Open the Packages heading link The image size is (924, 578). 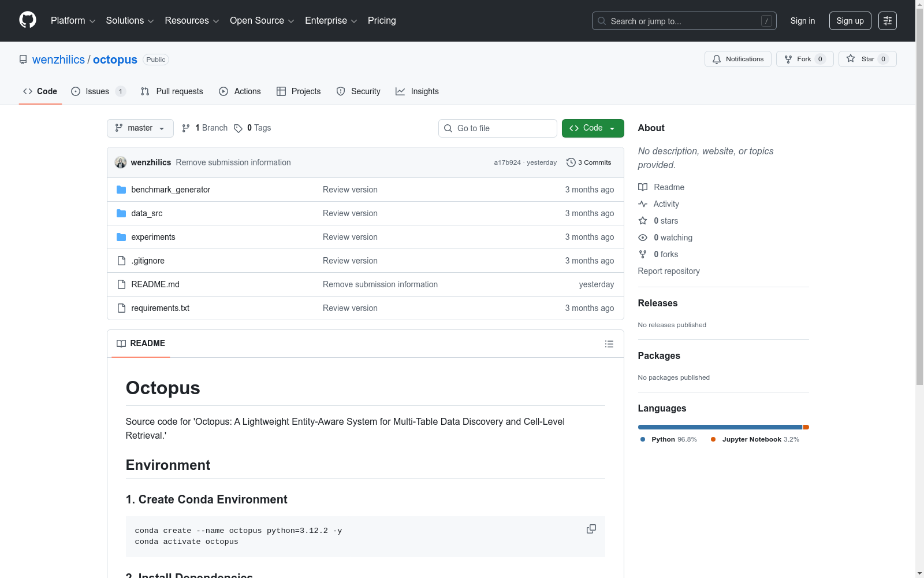tap(659, 355)
